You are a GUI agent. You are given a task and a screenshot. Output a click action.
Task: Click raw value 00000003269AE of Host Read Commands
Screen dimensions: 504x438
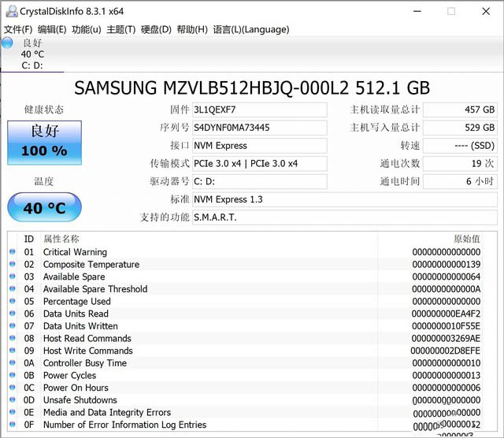point(447,338)
